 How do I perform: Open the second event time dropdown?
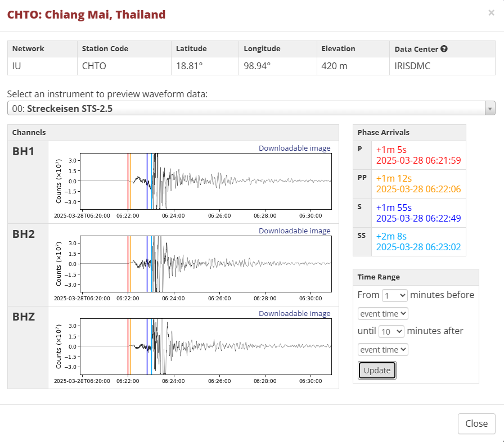coord(382,350)
